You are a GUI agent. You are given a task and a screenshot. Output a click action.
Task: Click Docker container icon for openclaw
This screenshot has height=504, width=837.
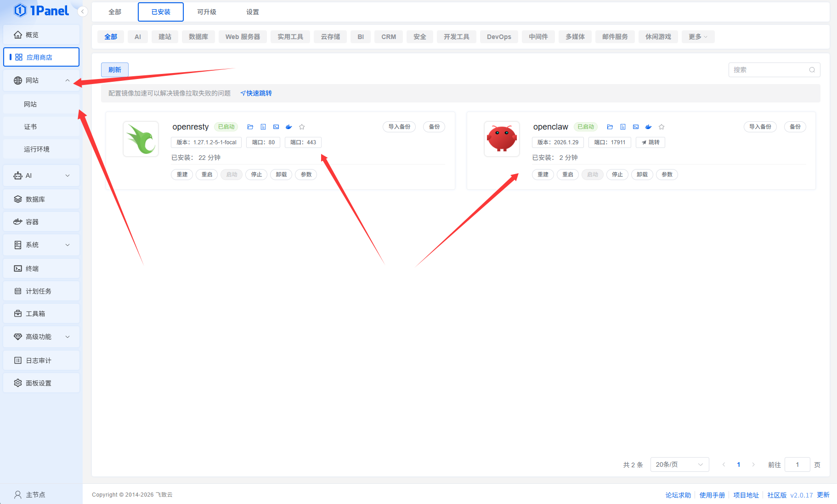coord(649,127)
